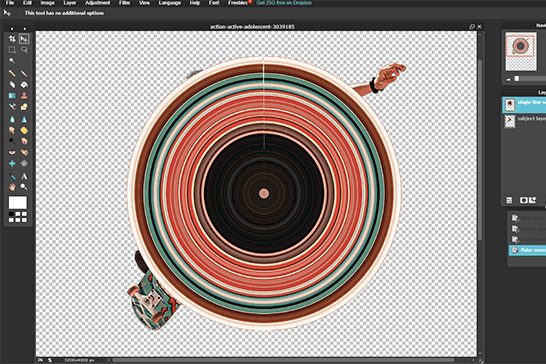
Task: Select the Bloat tool
Action: (12, 163)
